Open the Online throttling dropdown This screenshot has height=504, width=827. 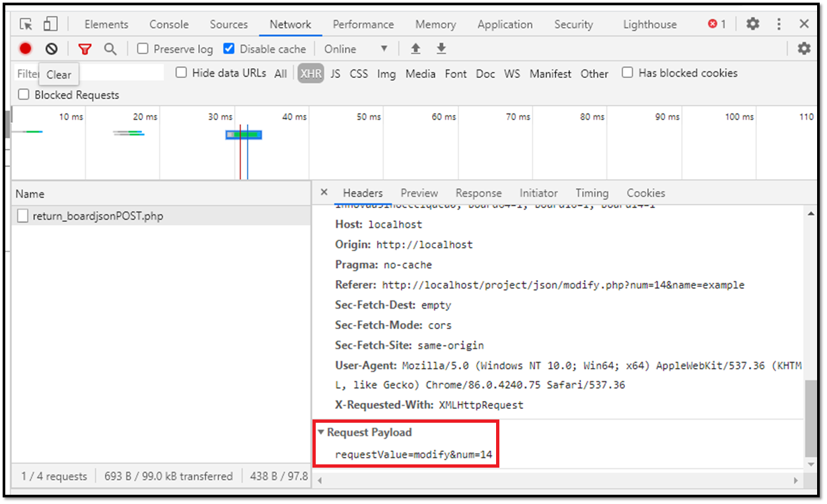point(355,49)
